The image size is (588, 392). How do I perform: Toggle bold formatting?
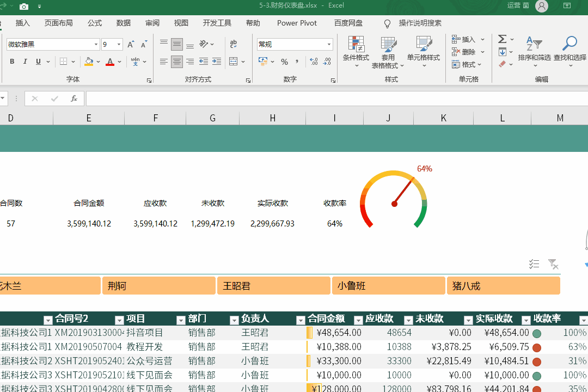click(12, 62)
